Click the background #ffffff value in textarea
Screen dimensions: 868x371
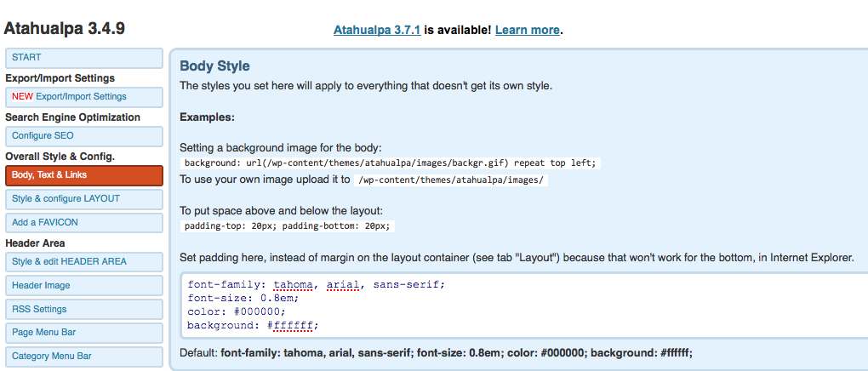pyautogui.click(x=291, y=325)
